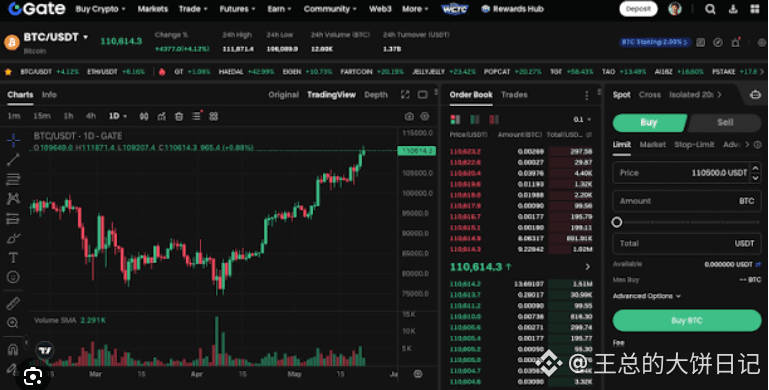Select the pattern drawing tool
Viewport: 769px width, 390px height.
coord(13,199)
